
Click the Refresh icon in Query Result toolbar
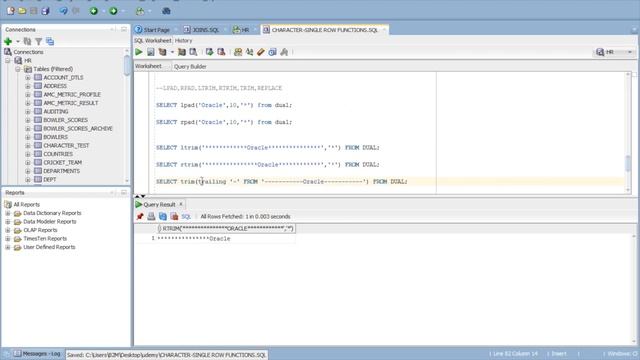(163, 216)
